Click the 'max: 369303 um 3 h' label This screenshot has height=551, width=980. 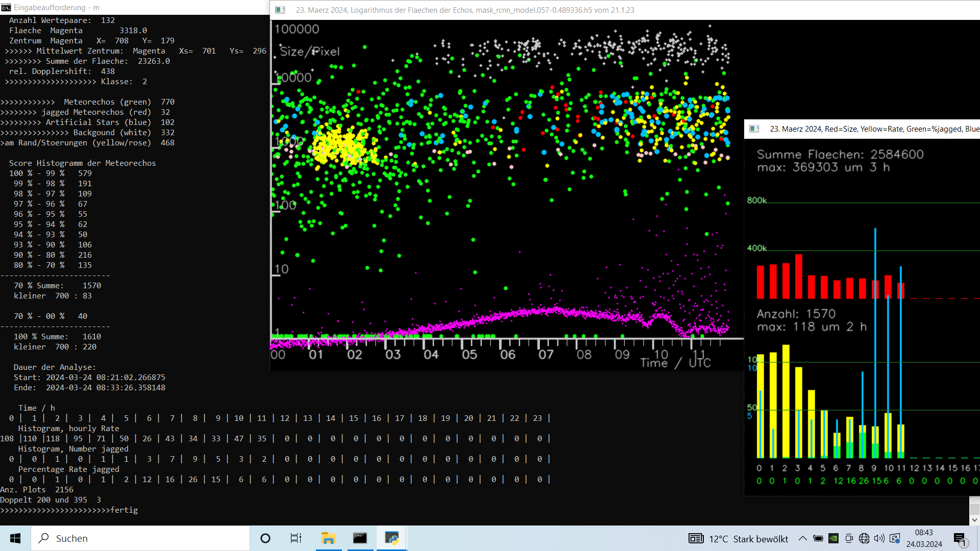click(823, 167)
